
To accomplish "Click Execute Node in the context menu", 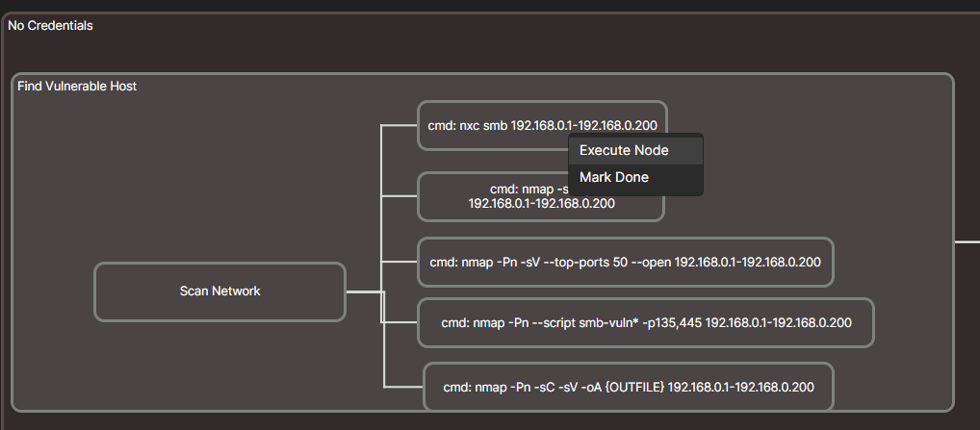I will (x=624, y=150).
